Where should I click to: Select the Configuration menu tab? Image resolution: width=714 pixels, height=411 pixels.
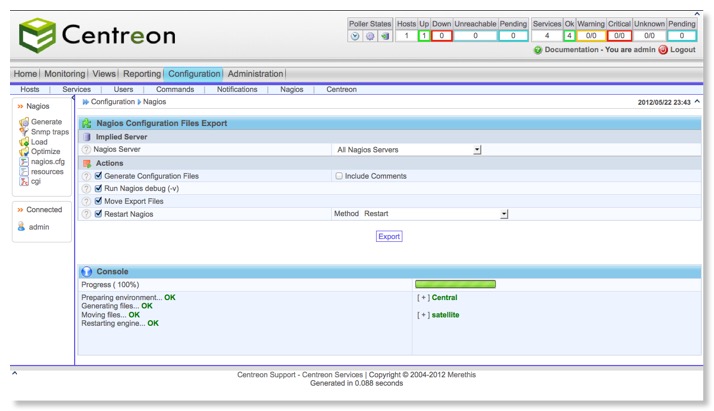coord(194,74)
